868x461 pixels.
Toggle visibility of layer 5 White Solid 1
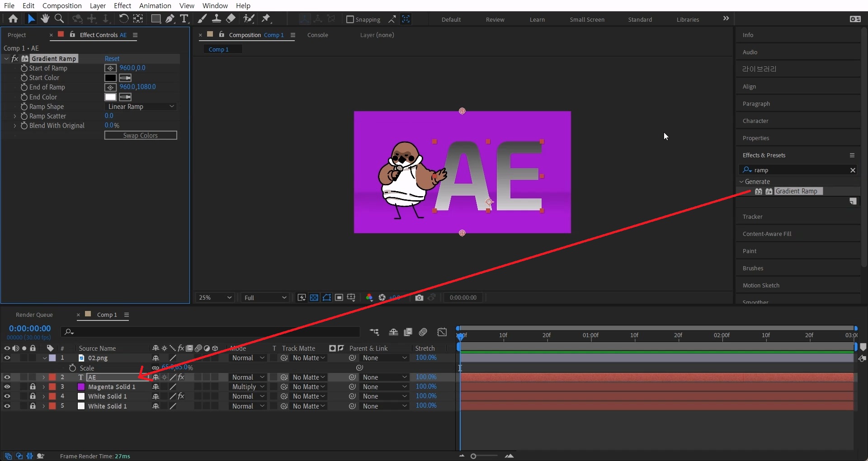click(7, 406)
